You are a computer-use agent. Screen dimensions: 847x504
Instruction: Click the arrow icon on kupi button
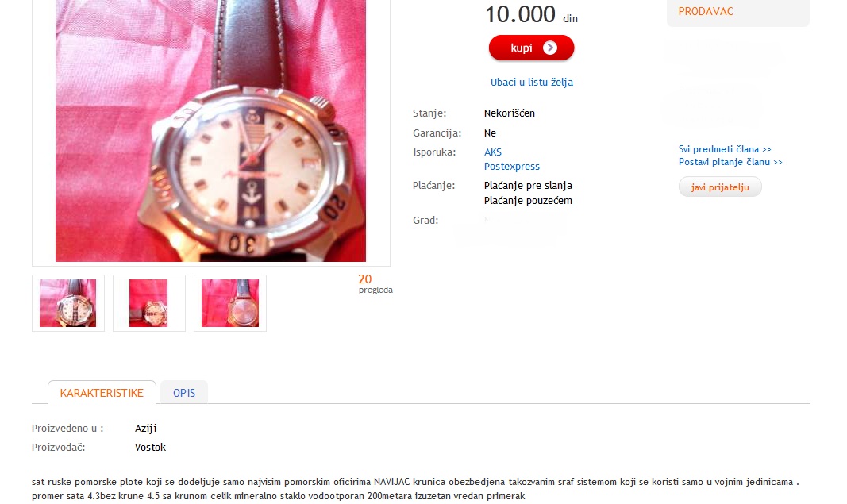tap(550, 48)
